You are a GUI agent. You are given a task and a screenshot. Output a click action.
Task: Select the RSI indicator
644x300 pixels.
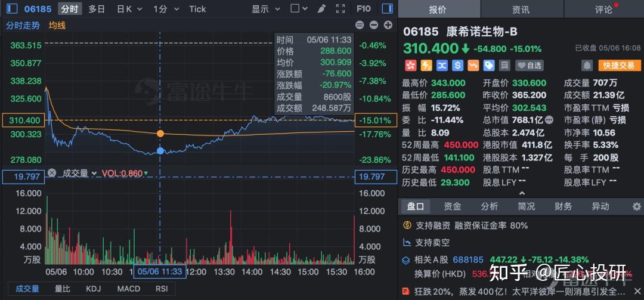[162, 289]
